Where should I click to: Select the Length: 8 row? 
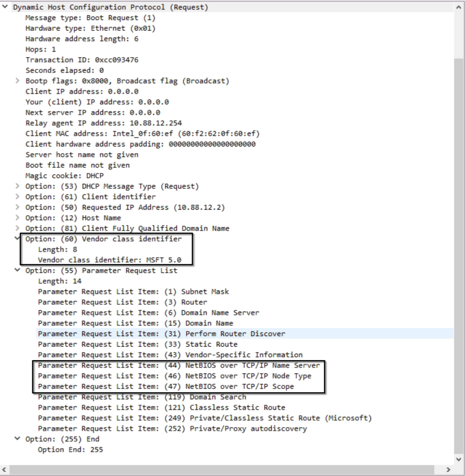[58, 249]
